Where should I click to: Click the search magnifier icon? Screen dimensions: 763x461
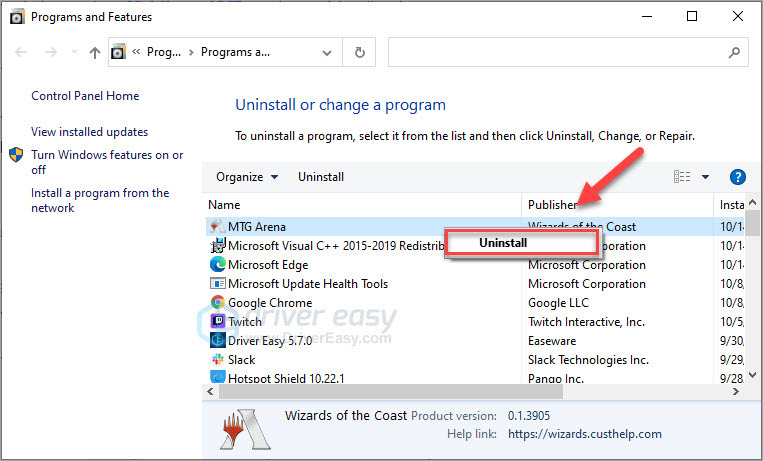click(x=734, y=52)
